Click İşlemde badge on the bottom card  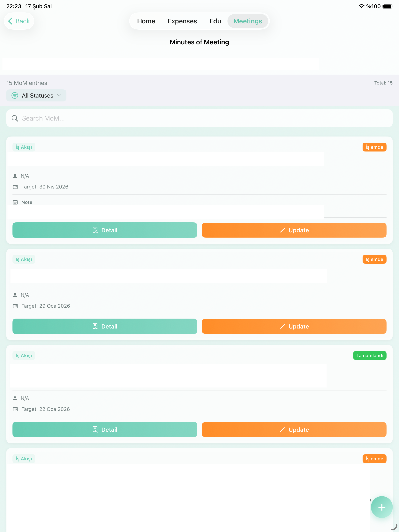tap(374, 459)
